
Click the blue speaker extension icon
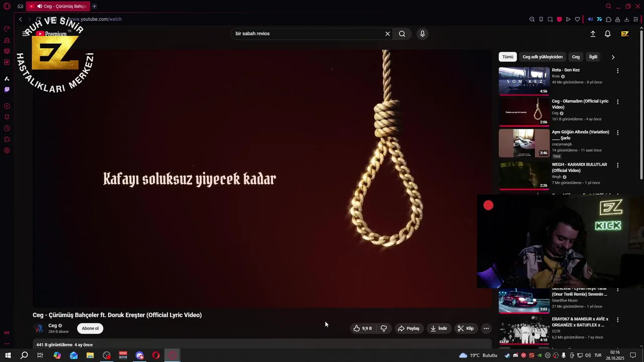click(590, 19)
